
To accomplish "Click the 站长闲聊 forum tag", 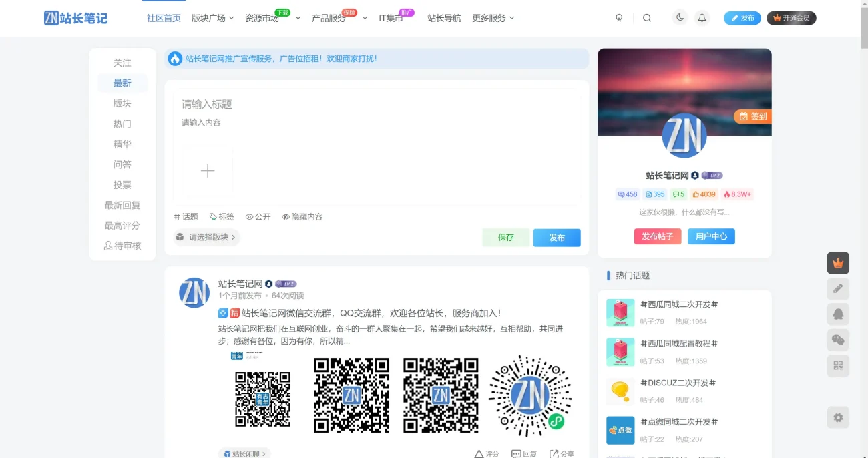I will click(244, 454).
